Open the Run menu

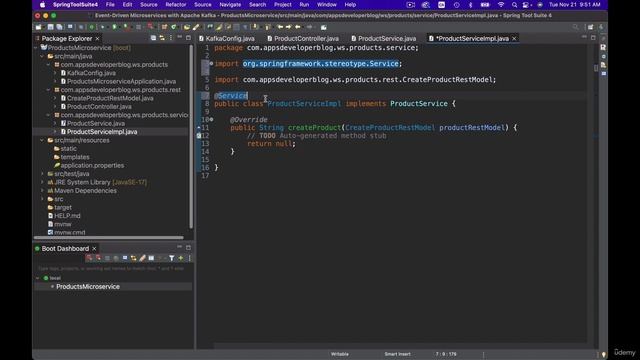(x=304, y=4)
